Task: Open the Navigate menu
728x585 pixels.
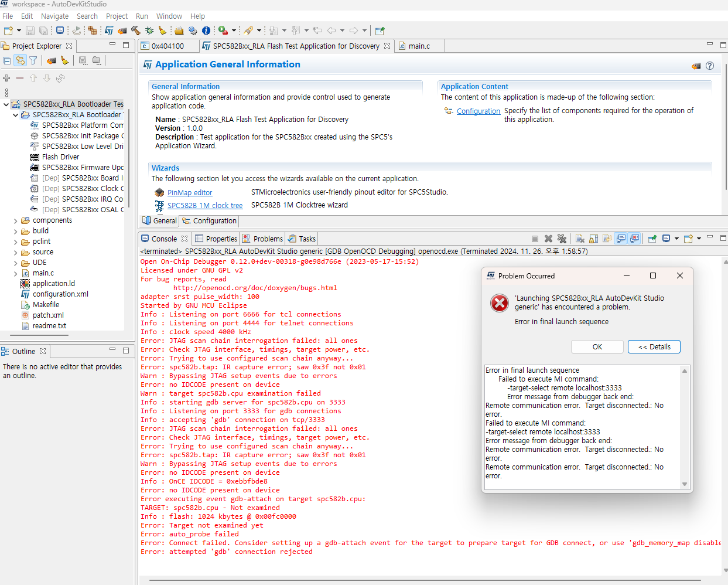Action: [x=54, y=16]
